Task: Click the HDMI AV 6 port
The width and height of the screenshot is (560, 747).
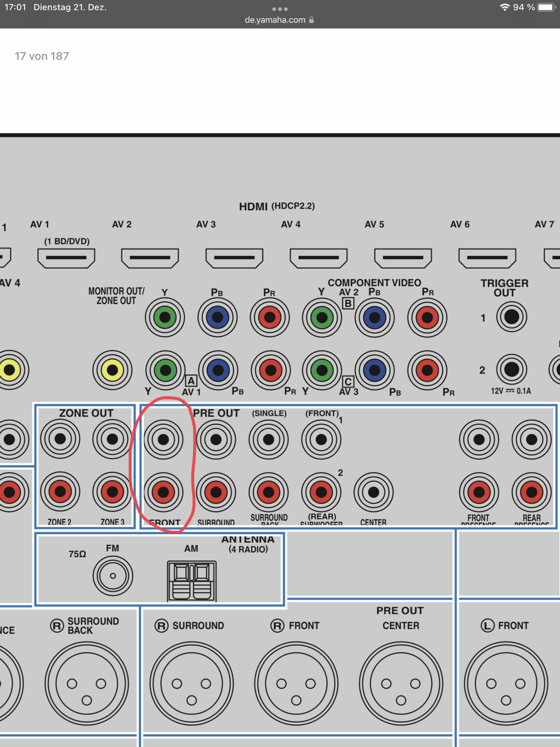Action: tap(487, 258)
